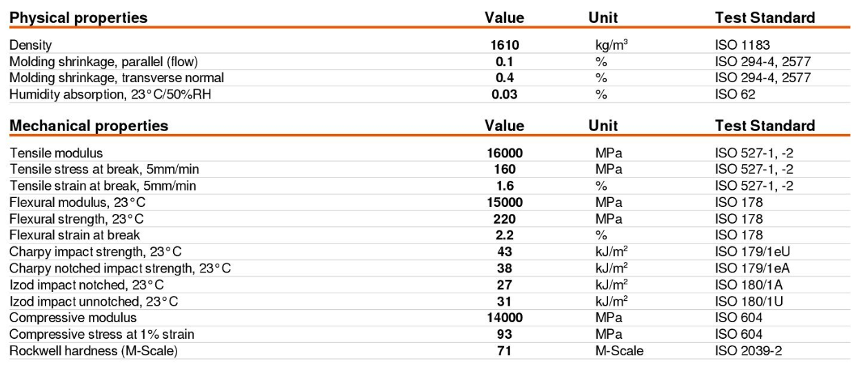Image resolution: width=868 pixels, height=365 pixels.
Task: Select the Rockwell hardness (M-Scale) label
Action: 94,351
